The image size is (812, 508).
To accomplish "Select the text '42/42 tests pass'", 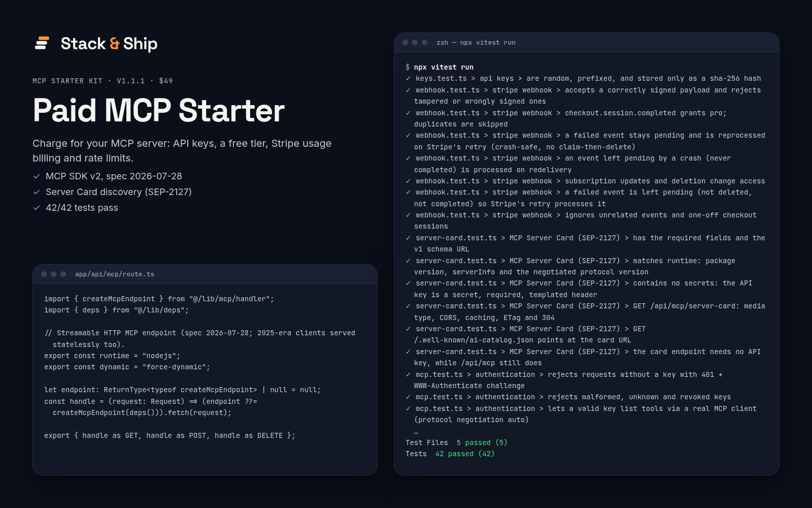I will tap(82, 208).
